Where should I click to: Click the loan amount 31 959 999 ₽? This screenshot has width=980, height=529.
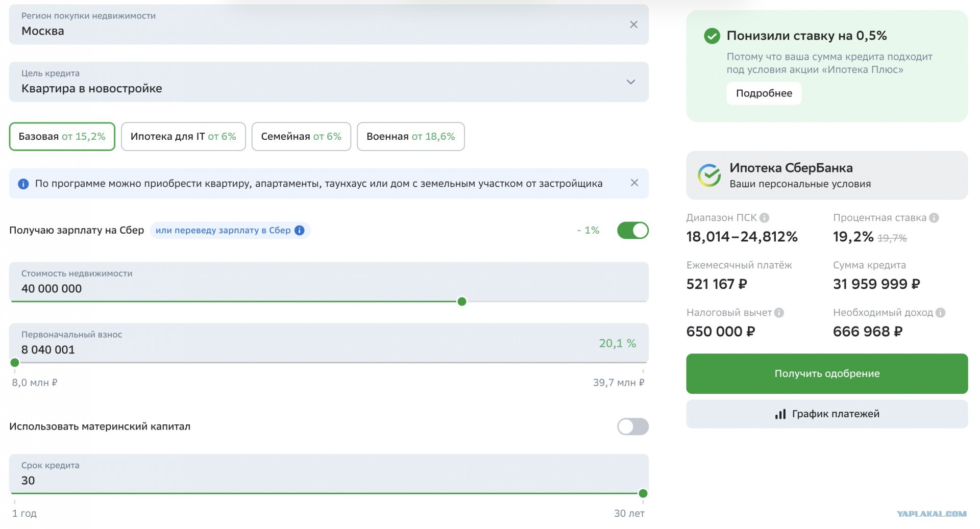pos(876,284)
